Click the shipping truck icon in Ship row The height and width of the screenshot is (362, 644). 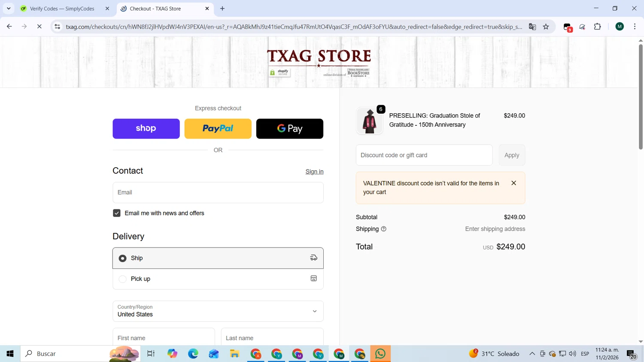(314, 258)
